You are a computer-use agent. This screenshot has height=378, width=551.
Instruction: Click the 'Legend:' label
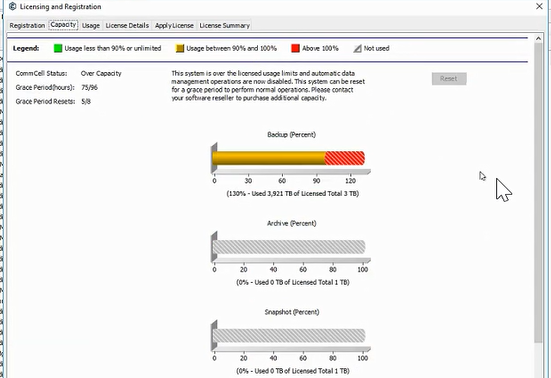point(26,48)
